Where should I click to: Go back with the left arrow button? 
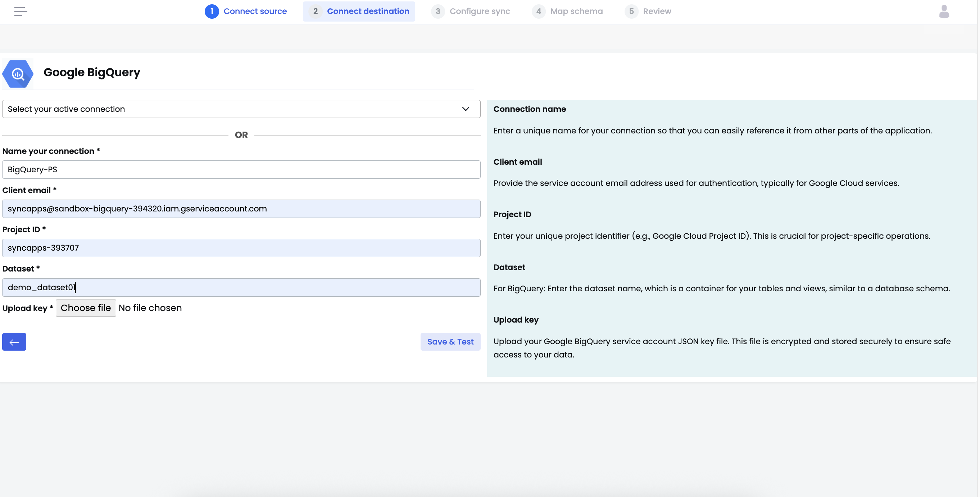pos(14,342)
